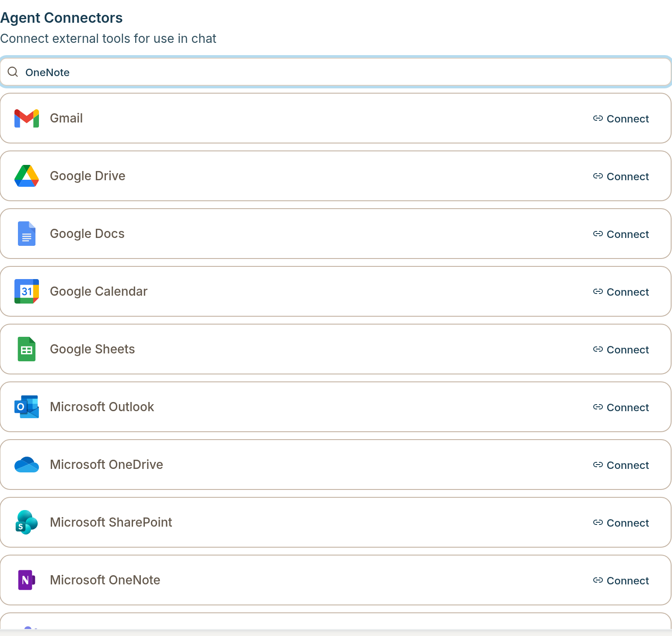Click the Microsoft OneNote logo icon
Viewport: 672px width, 636px height.
click(x=27, y=580)
